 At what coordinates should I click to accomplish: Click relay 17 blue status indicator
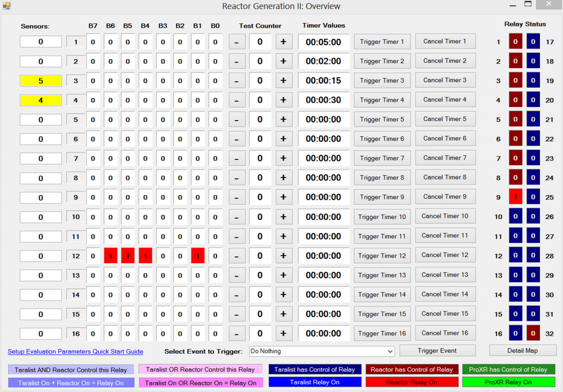tap(533, 42)
